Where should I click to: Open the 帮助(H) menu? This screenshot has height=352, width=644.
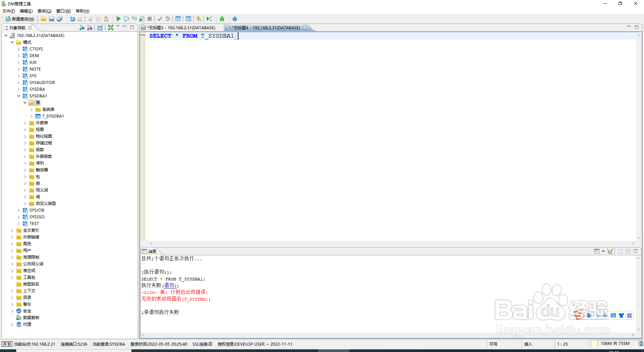83,11
